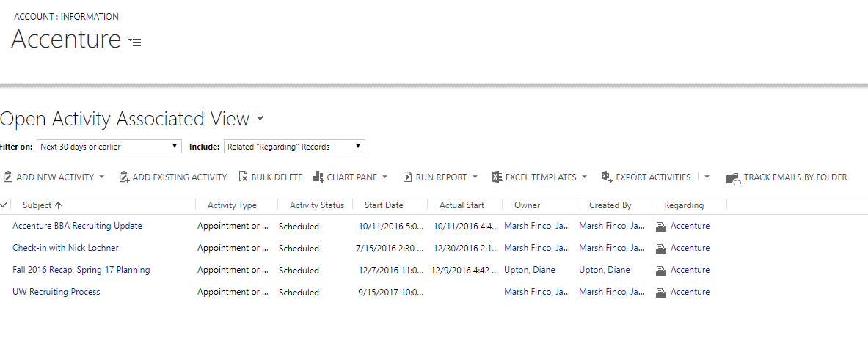Expand the Open Activity Associated View selector
868x349 pixels.
(260, 119)
